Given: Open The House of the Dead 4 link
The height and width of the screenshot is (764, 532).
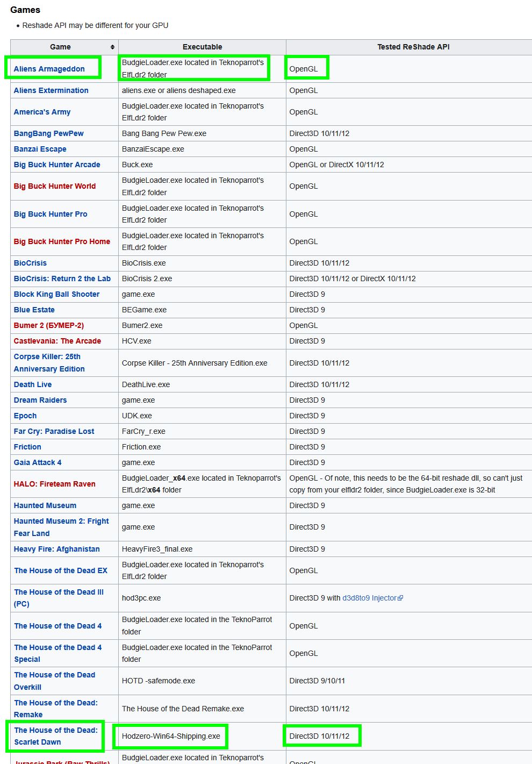Looking at the screenshot, I should coord(57,626).
